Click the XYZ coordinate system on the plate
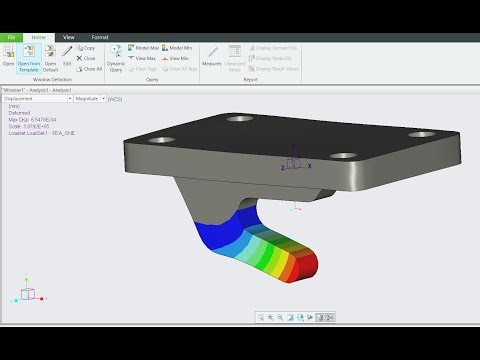This screenshot has width=480, height=360. click(x=296, y=159)
